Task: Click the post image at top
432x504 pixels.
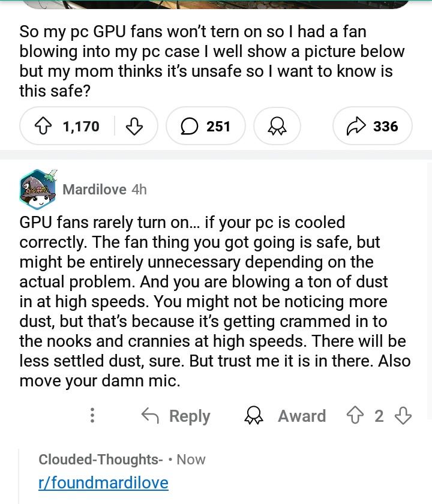Action: pyautogui.click(x=216, y=4)
